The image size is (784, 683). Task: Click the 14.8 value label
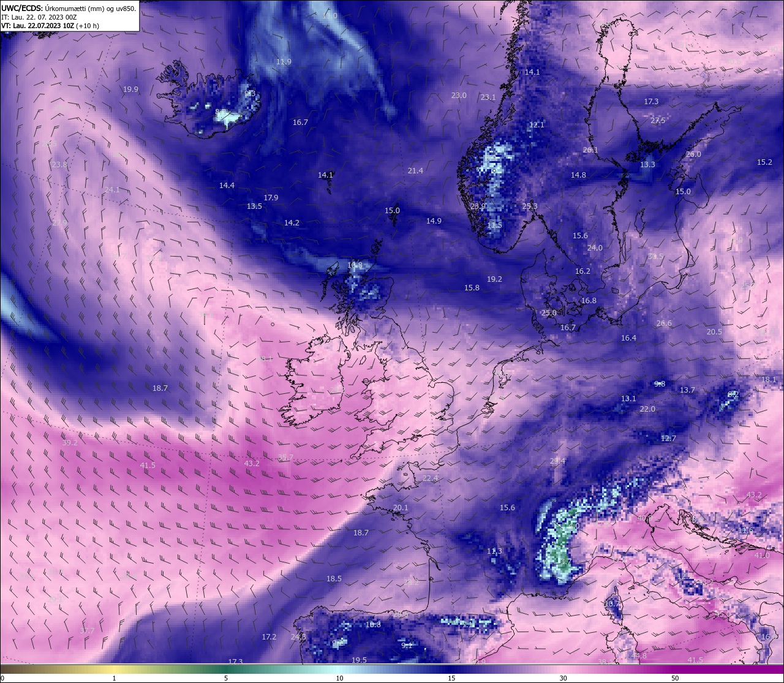578,175
